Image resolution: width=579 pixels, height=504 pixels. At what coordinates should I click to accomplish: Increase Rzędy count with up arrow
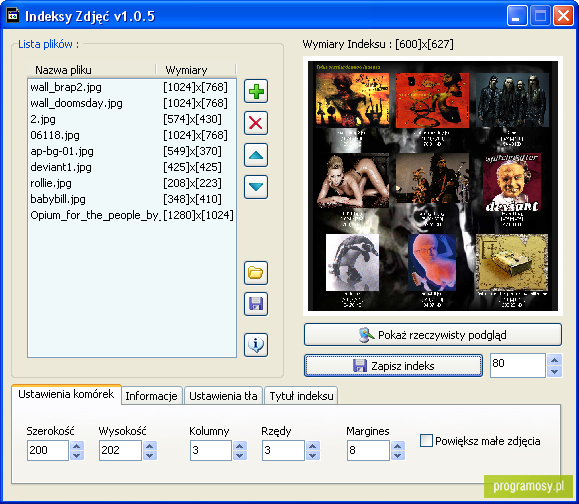(312, 446)
